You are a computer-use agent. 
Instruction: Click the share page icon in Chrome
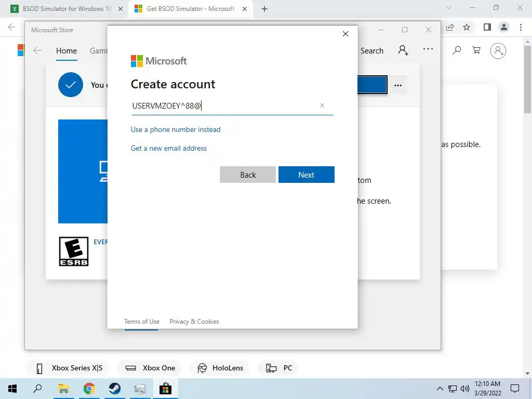click(x=450, y=28)
